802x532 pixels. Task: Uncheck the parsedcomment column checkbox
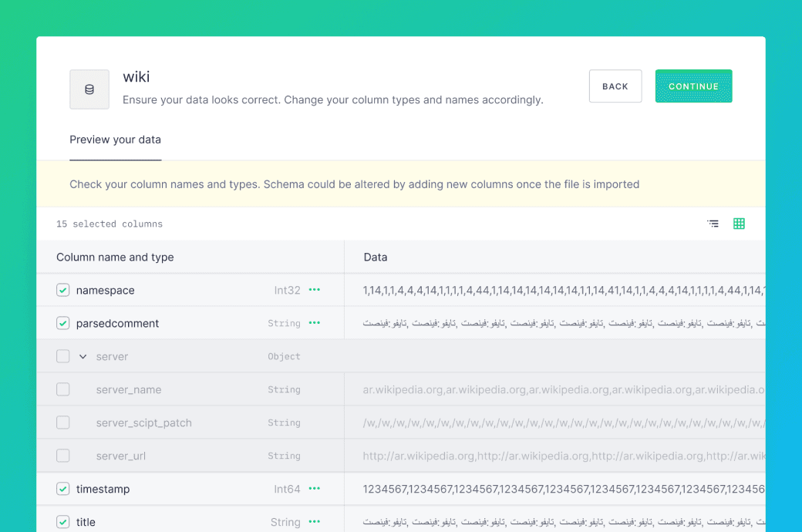click(63, 323)
